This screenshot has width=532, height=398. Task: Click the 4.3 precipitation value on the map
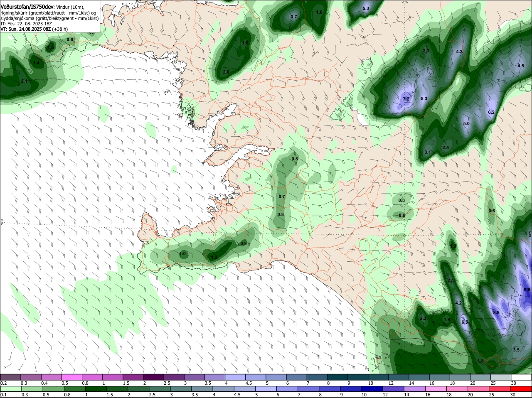coord(459,52)
